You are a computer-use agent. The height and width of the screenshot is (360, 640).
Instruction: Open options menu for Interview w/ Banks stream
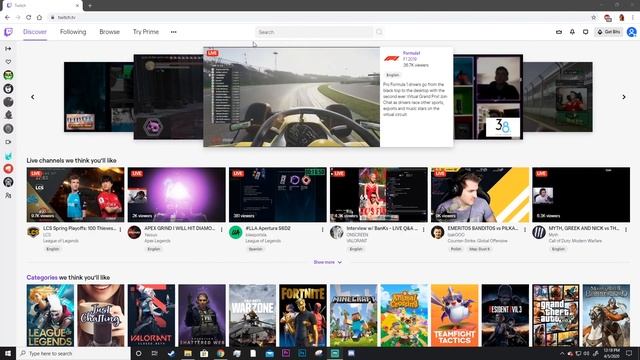click(x=424, y=230)
